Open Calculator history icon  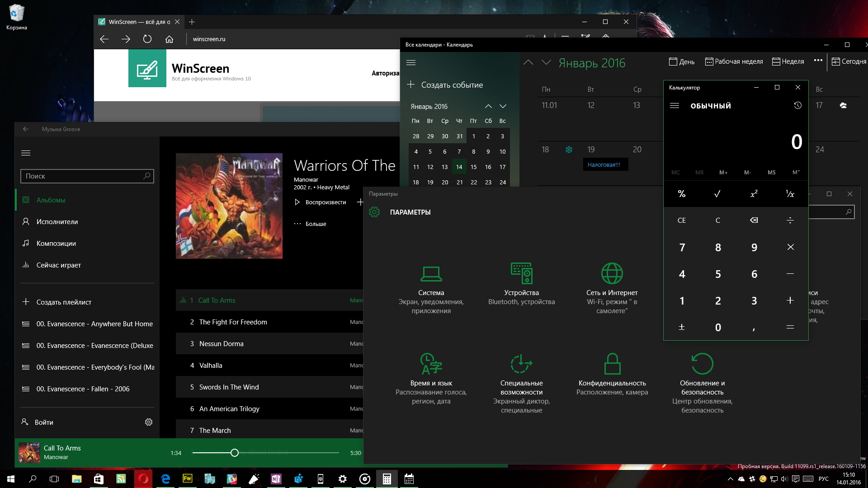[x=797, y=105]
